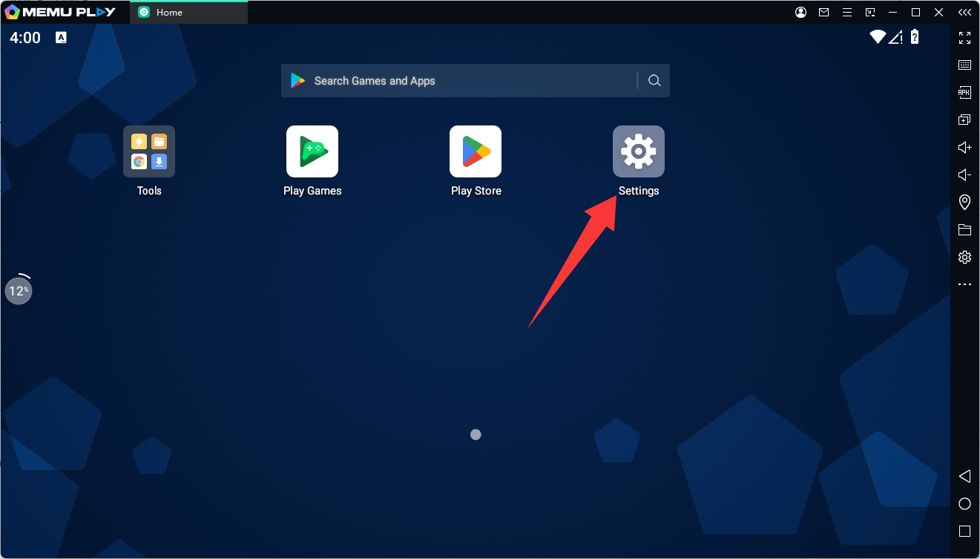Viewport: 980px width, 559px height.
Task: Install an APK from sidebar
Action: (964, 92)
